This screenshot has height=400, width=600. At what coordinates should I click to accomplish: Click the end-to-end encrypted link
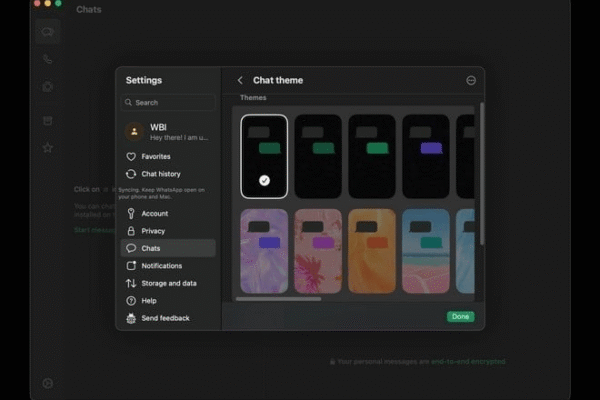[468, 362]
